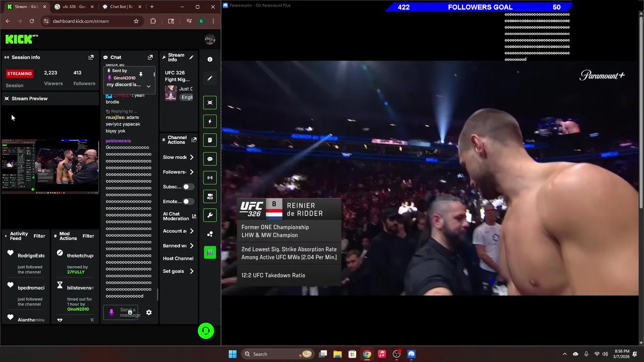Open Mod Actions Filter
644x362 pixels.
point(88,236)
